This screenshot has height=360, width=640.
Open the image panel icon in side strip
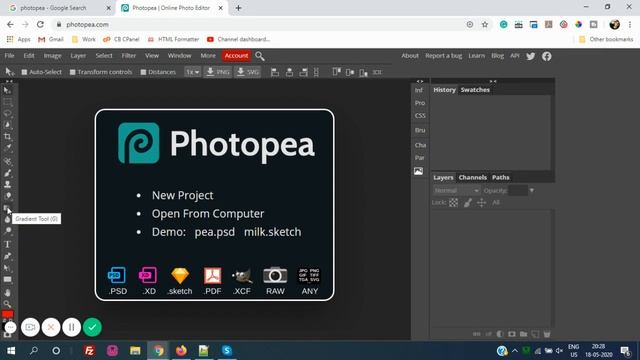418,171
